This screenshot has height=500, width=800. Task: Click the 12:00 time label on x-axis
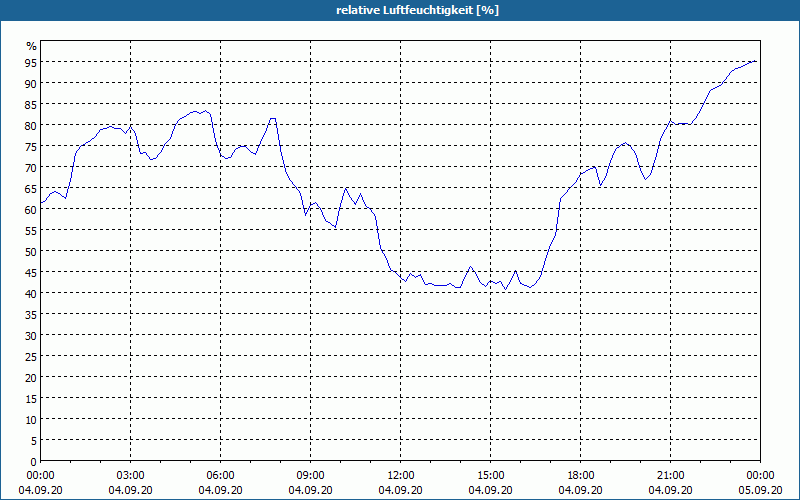tap(401, 476)
